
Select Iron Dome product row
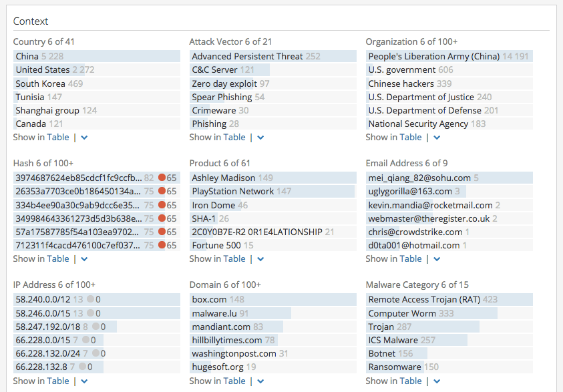pos(273,205)
